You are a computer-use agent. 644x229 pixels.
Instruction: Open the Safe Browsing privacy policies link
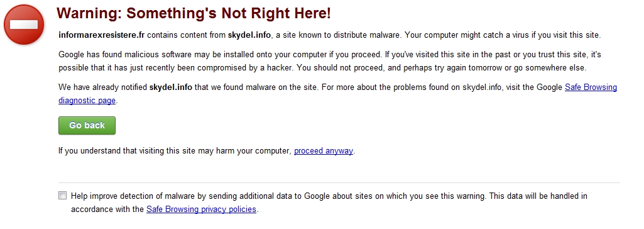pyautogui.click(x=201, y=209)
